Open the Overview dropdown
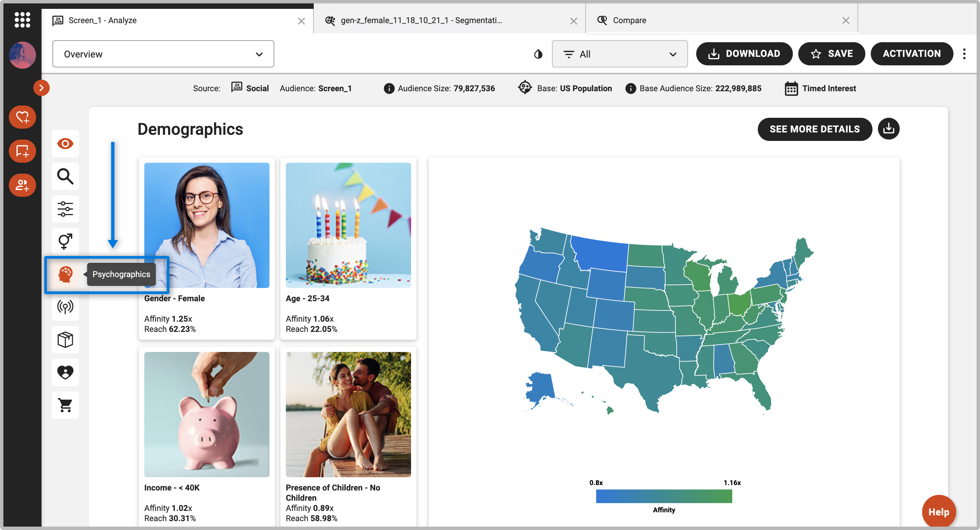 point(163,54)
